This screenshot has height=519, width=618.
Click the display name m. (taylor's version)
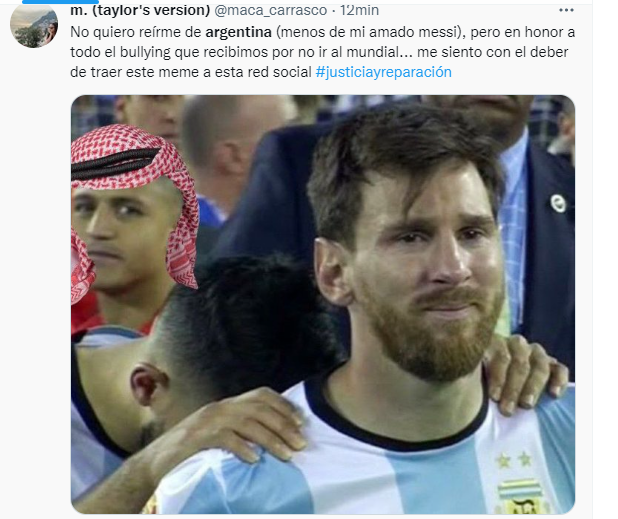(140, 10)
